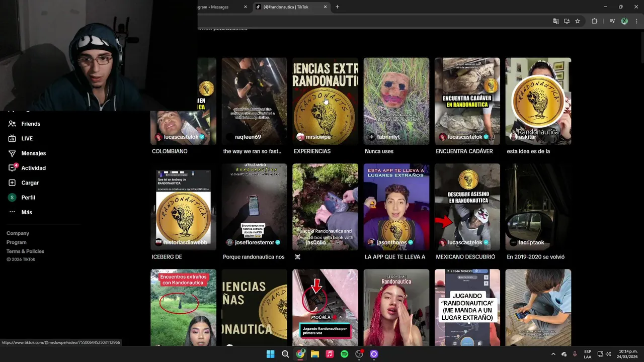Open askitar's Randonautica video thumbnail

click(538, 101)
